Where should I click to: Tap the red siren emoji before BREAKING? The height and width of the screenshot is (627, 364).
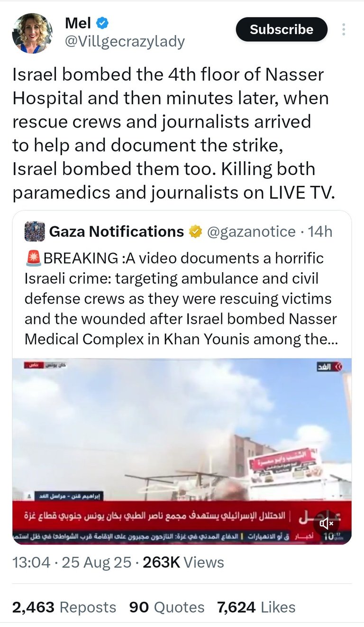[33, 258]
